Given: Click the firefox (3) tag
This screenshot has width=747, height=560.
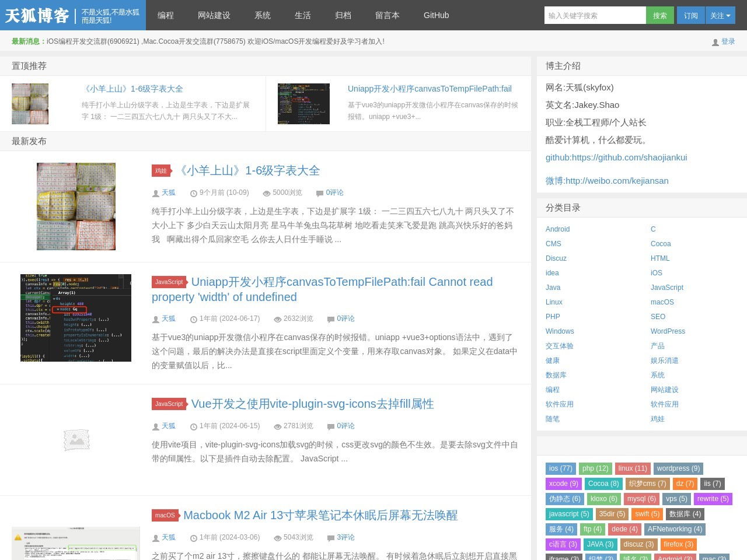Looking at the screenshot, I should [x=679, y=544].
